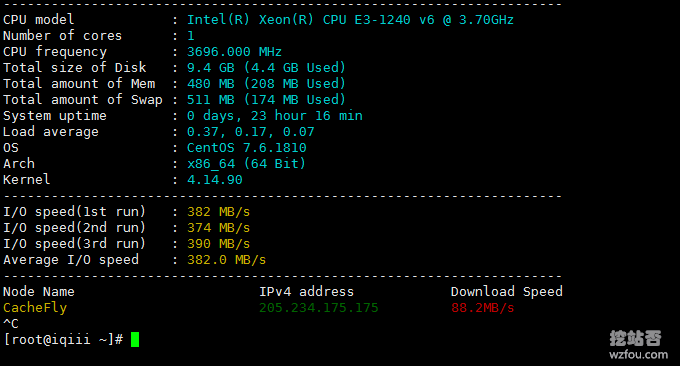This screenshot has height=366, width=680.
Task: Click the average speed '382.0 MB/s'
Action: pos(226,260)
